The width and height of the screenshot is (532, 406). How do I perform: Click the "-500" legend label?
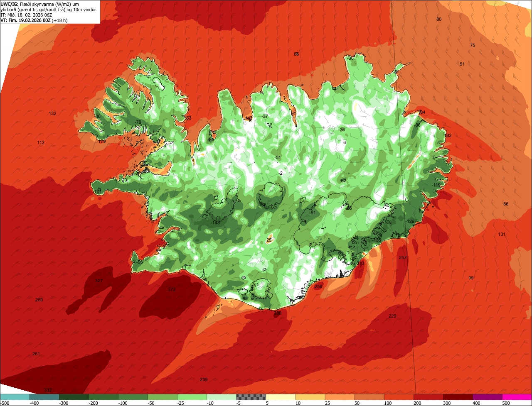click(5, 403)
